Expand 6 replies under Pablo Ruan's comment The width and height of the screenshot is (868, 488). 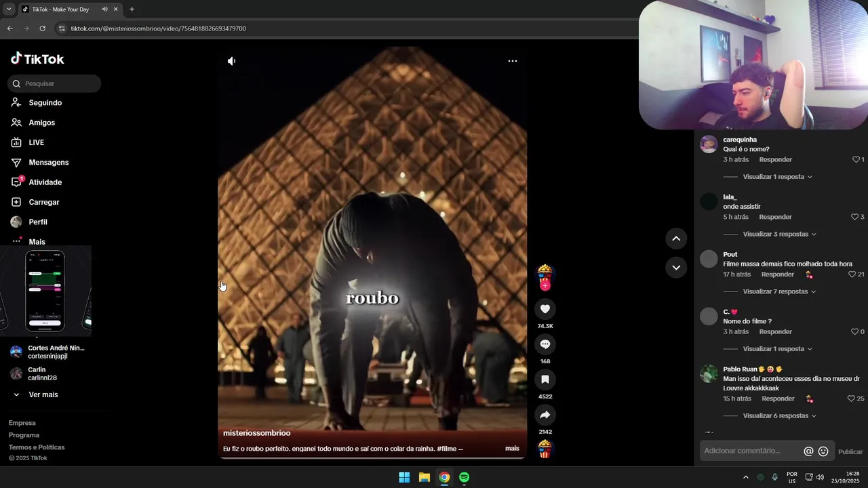pos(779,416)
